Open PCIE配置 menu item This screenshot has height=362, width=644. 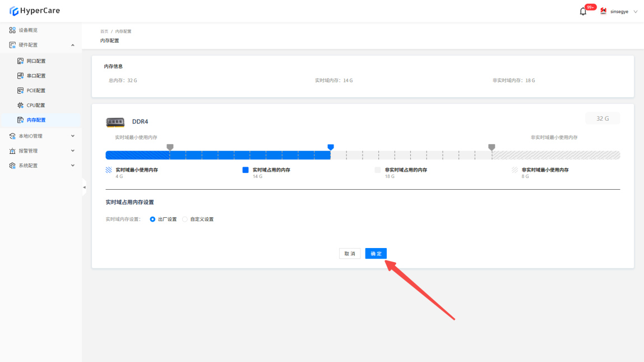(41, 90)
